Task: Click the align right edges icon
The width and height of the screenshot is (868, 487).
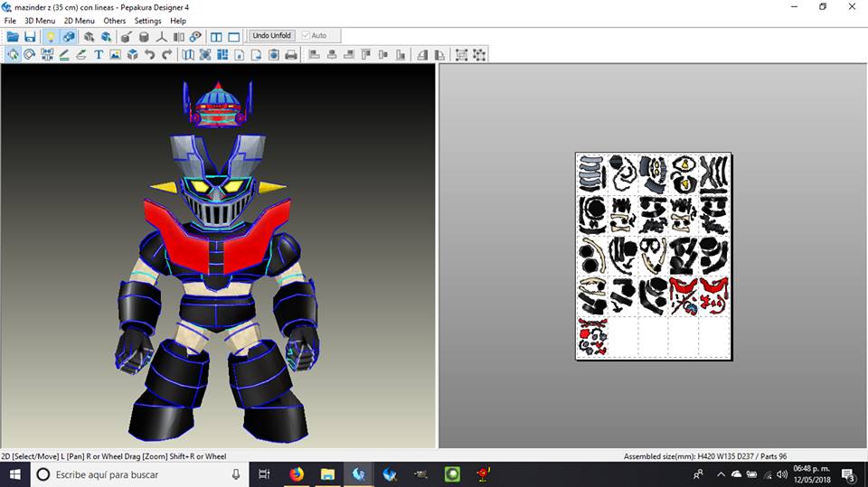Action: point(349,54)
